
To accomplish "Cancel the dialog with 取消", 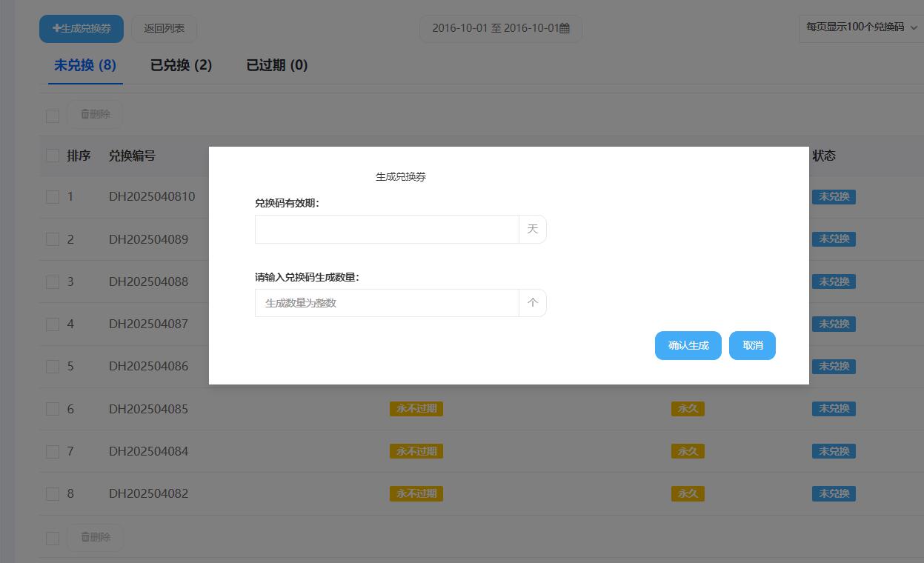I will [752, 345].
